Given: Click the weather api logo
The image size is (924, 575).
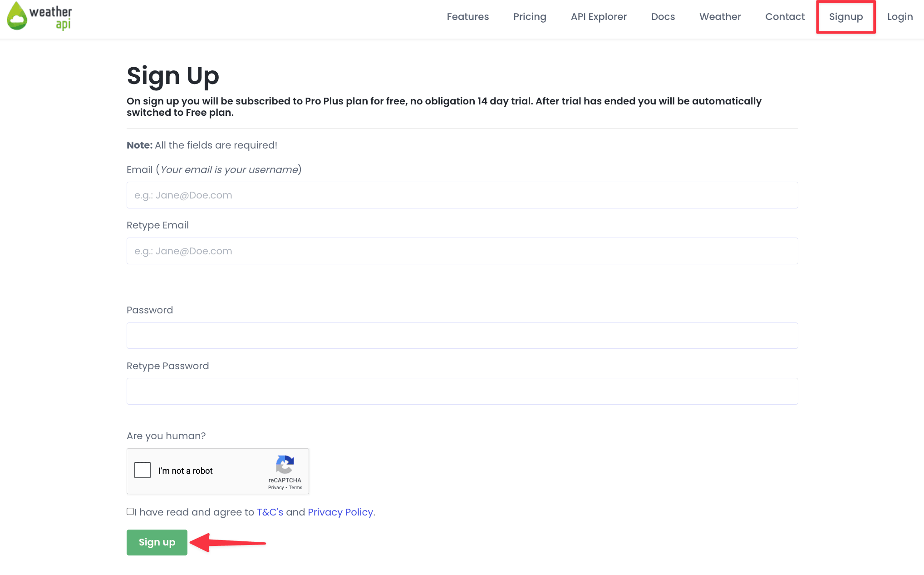Looking at the screenshot, I should pos(40,16).
